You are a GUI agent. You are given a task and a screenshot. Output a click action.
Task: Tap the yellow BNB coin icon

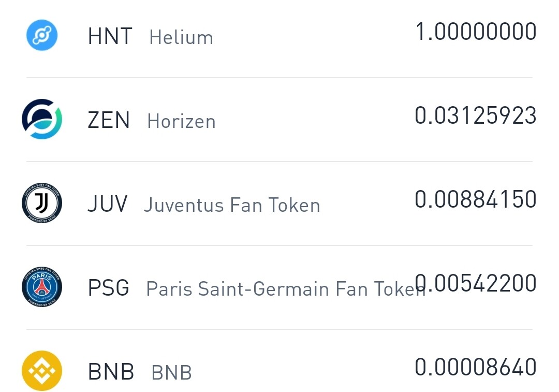pos(42,371)
